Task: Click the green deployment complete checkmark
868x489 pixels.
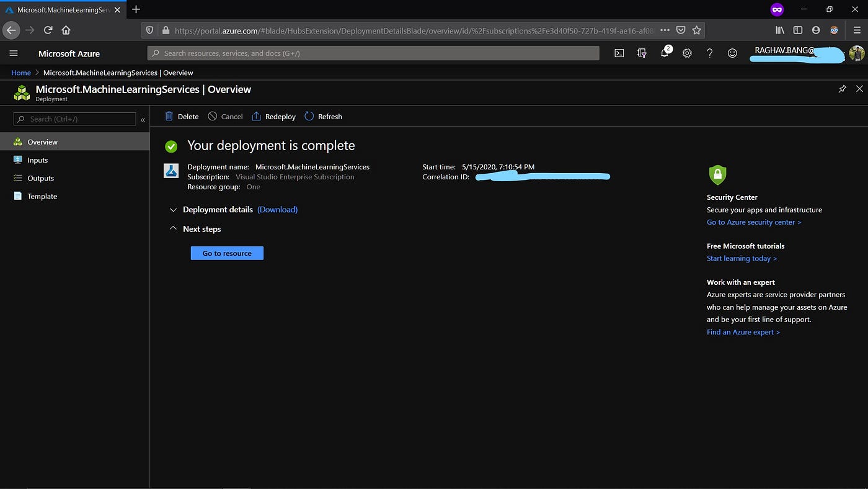Action: point(171,146)
